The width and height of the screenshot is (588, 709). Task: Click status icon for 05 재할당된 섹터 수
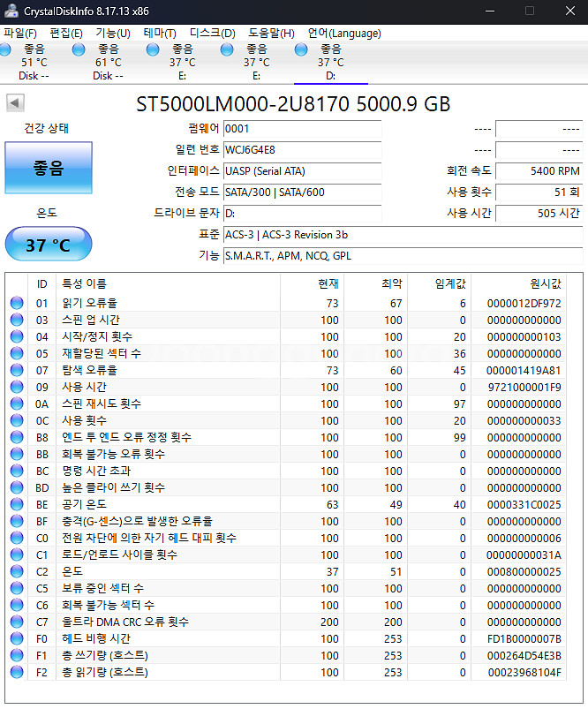point(17,353)
